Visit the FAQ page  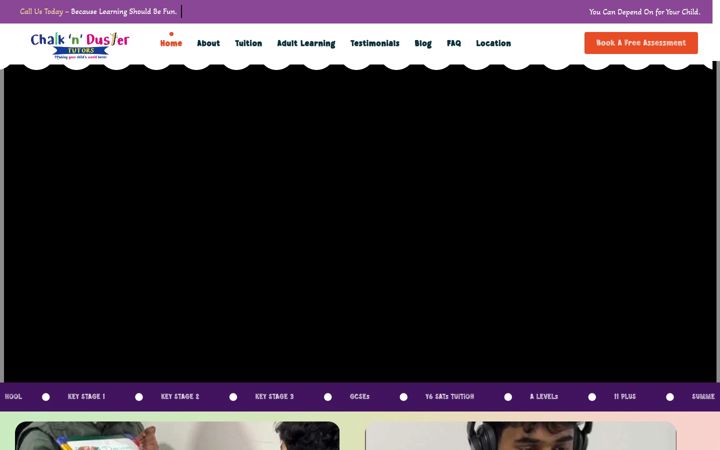(454, 43)
